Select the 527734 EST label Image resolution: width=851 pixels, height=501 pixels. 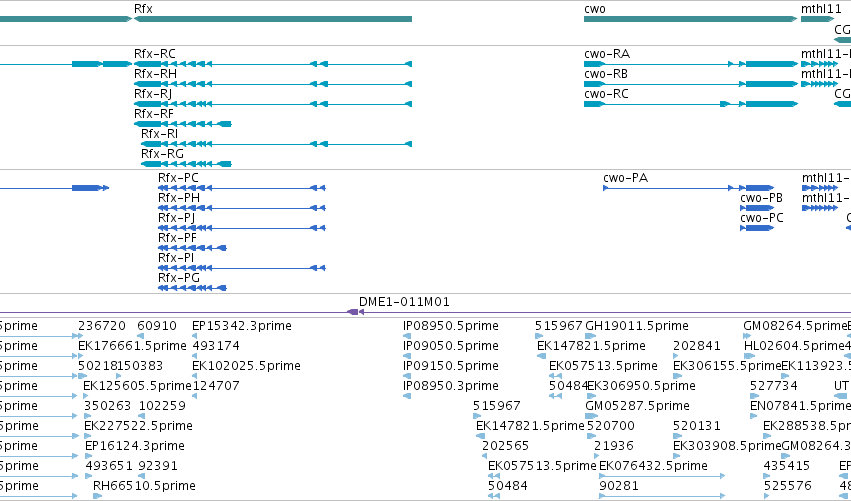[x=774, y=386]
